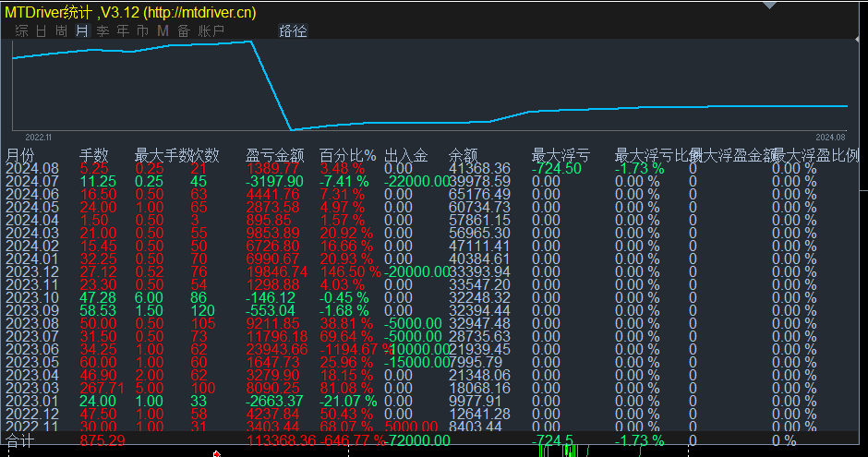Screen dimensions: 868x457
Task: Click the 2024.06 month row label
Action: coord(32,195)
